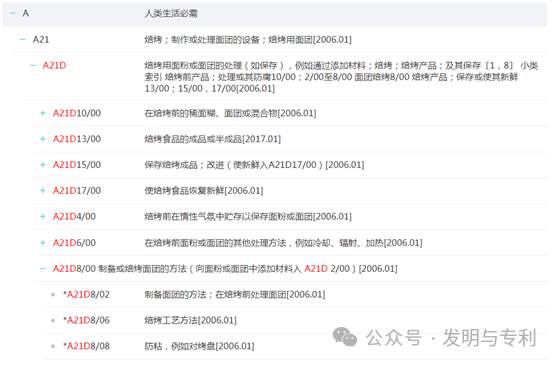558x366 pixels.
Task: Open the A21D17/00 code link
Action: click(x=77, y=191)
